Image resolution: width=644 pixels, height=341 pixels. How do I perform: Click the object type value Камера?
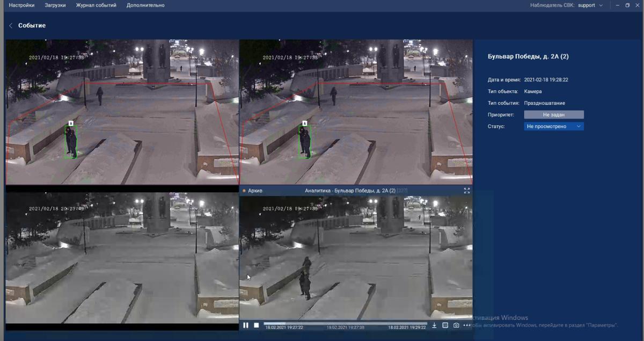533,91
